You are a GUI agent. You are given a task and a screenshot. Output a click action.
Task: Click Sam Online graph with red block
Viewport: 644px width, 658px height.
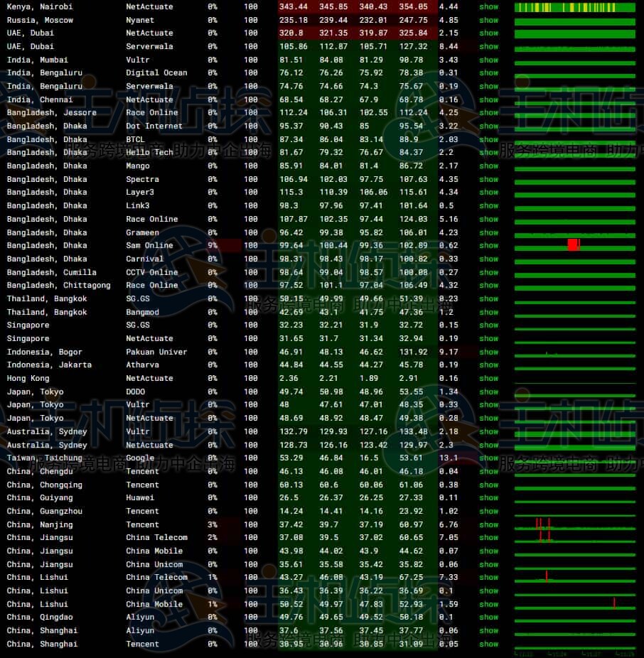click(x=575, y=245)
